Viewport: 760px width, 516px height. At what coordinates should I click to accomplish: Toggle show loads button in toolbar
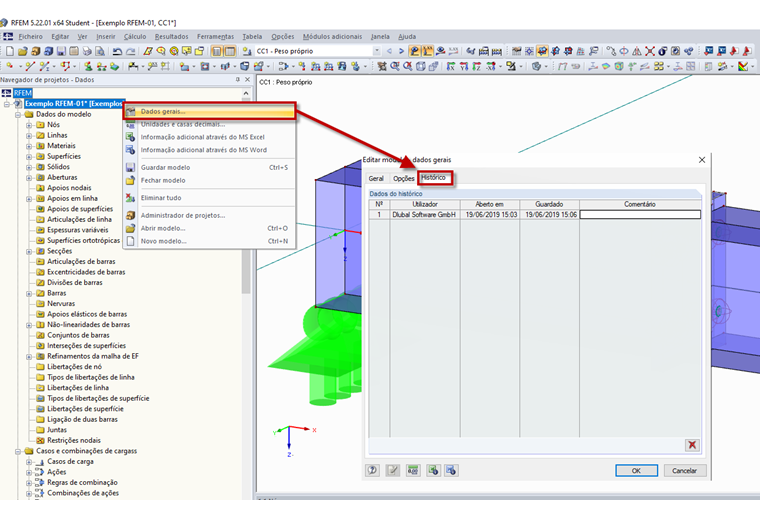[x=414, y=51]
